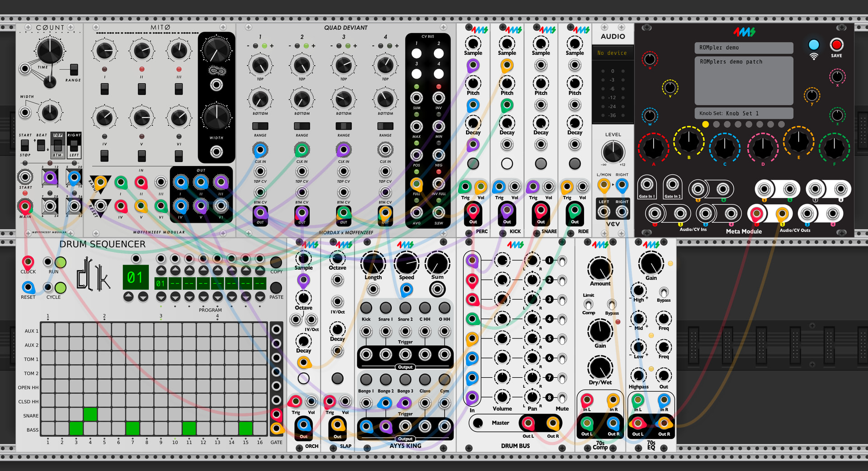The width and height of the screenshot is (868, 471).
Task: Click the blue Wi-Fi button on Meta Module
Action: (x=813, y=45)
